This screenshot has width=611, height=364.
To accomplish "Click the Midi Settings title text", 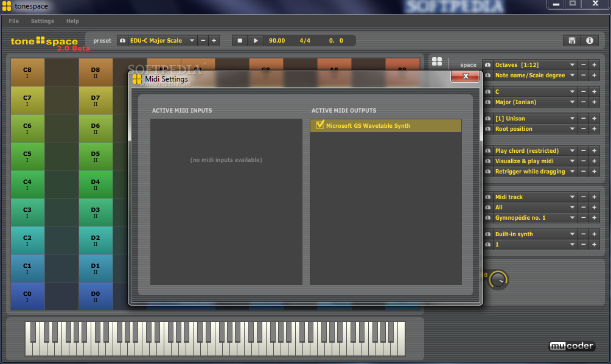I will coord(166,79).
